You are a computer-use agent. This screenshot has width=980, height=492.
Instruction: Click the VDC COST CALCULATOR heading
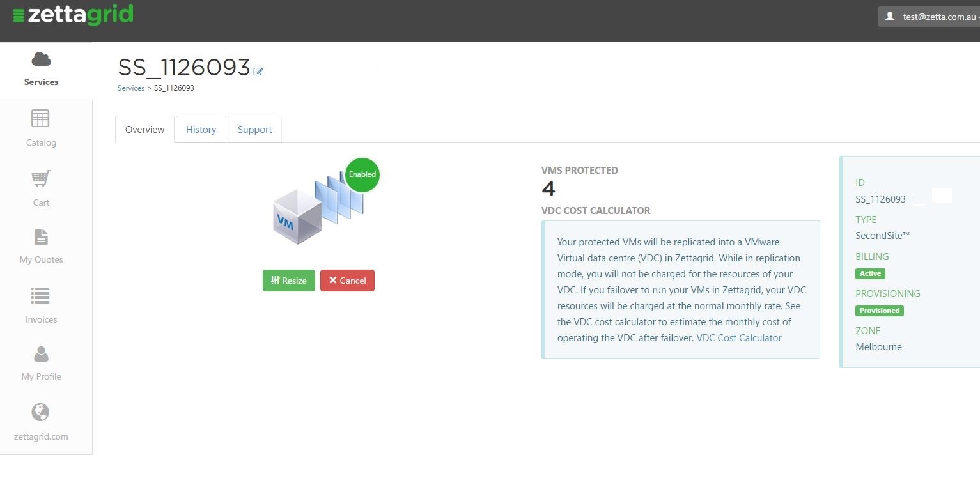pyautogui.click(x=596, y=211)
